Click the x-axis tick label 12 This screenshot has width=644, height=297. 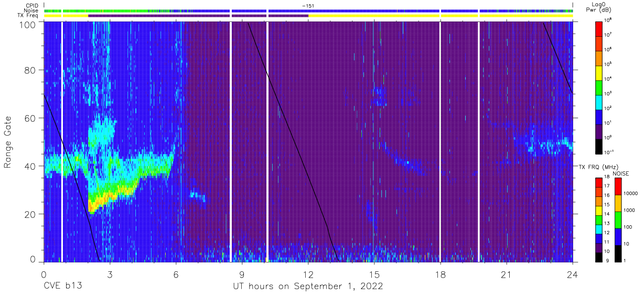(308, 274)
